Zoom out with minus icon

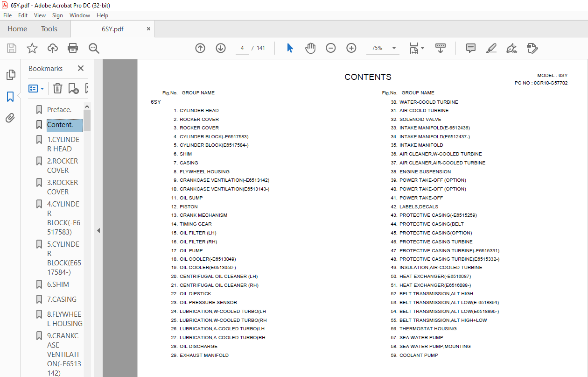(x=331, y=48)
